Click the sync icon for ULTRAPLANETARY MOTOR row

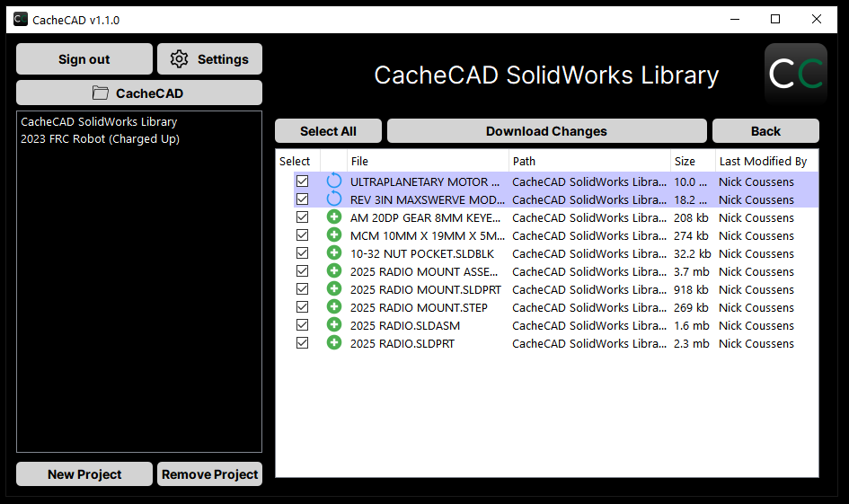(x=334, y=181)
